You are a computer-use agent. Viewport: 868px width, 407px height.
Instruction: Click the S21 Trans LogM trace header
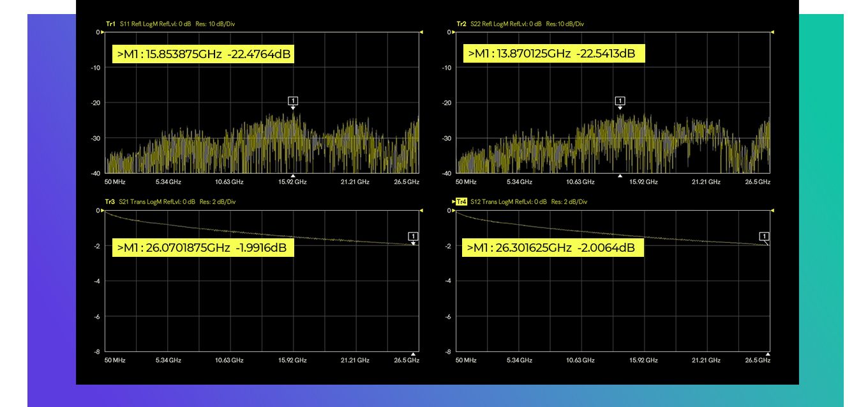coord(178,202)
